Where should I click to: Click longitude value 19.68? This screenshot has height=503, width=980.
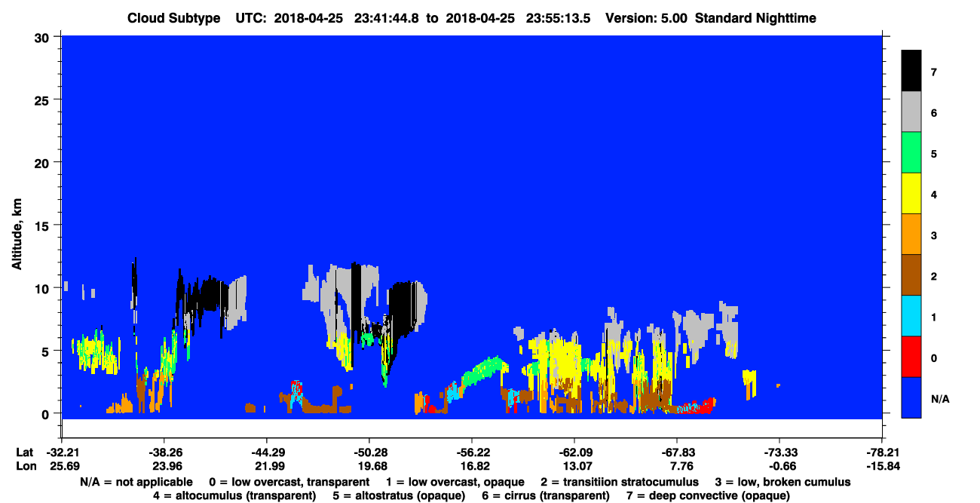(x=369, y=466)
